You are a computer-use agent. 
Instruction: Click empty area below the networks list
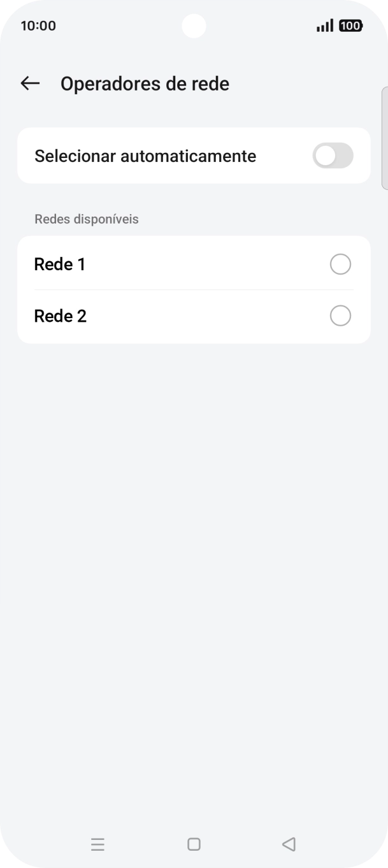point(194,542)
